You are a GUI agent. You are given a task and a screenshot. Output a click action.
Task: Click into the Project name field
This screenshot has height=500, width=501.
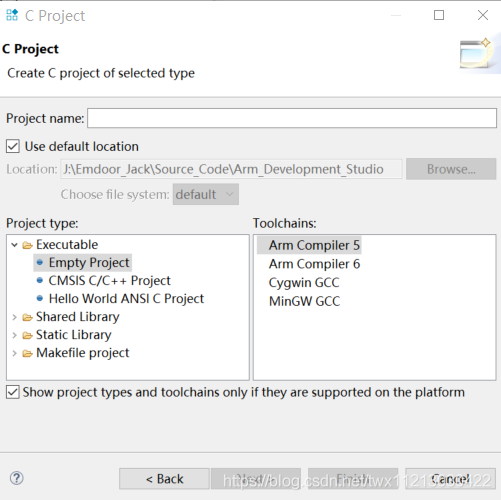pos(292,118)
